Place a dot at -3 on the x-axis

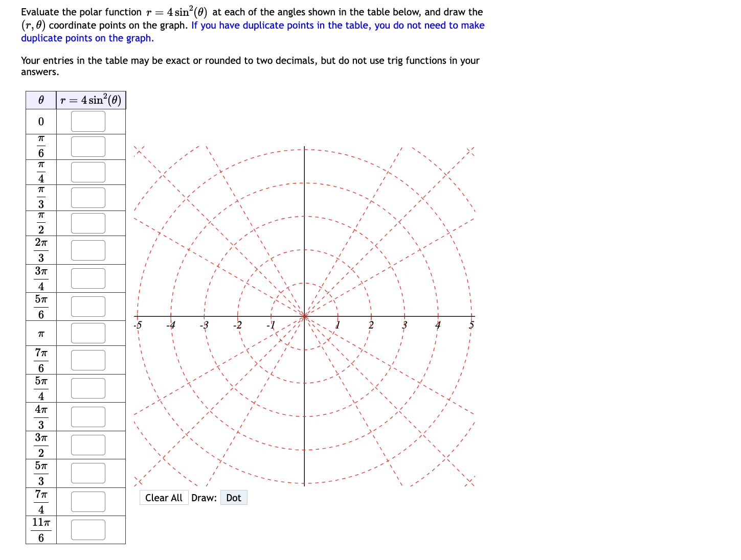[x=205, y=317]
